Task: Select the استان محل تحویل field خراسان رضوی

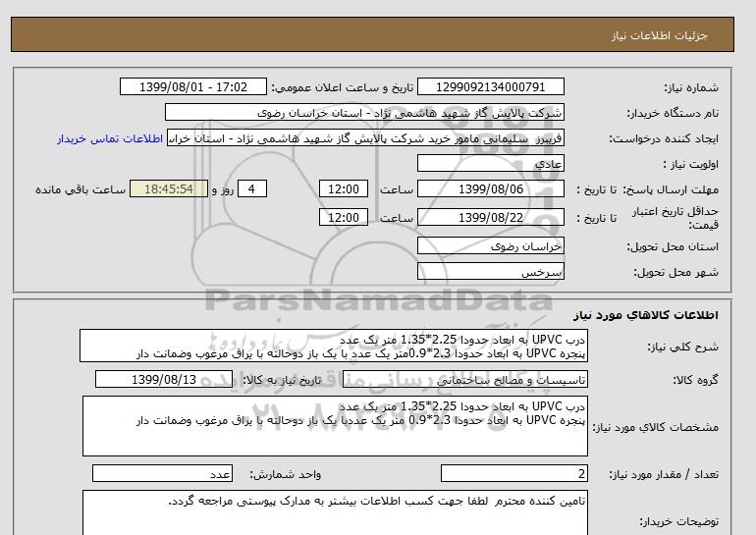Action: (x=492, y=248)
